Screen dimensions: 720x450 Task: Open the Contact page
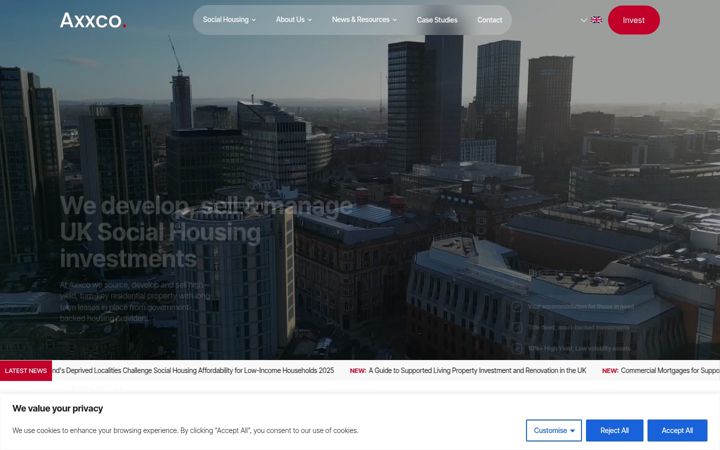point(489,20)
